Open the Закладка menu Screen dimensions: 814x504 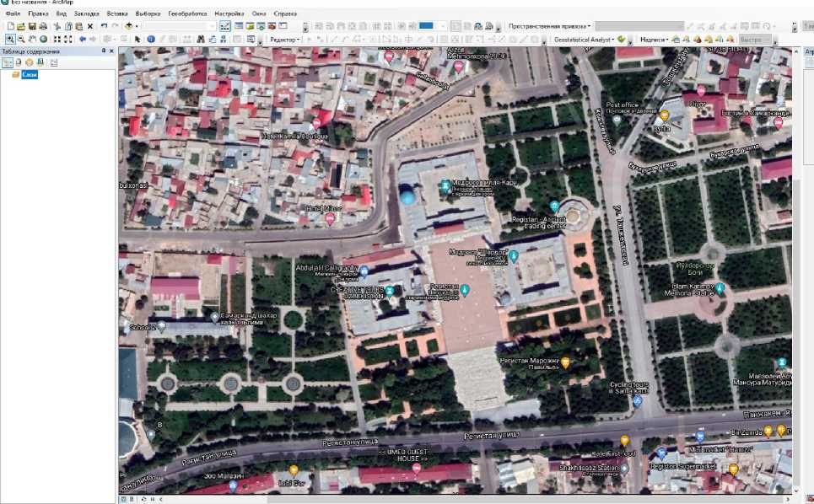pos(86,14)
